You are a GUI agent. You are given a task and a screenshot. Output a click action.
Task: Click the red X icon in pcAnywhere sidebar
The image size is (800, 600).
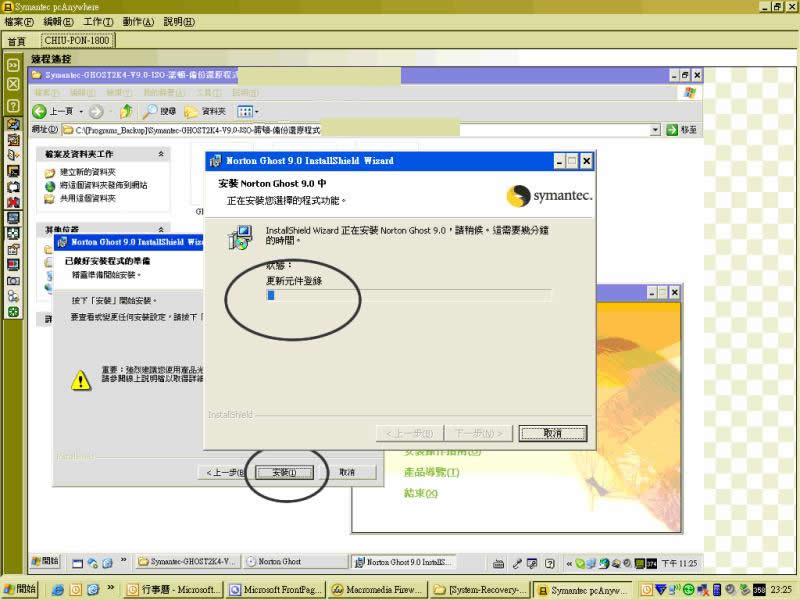13,202
